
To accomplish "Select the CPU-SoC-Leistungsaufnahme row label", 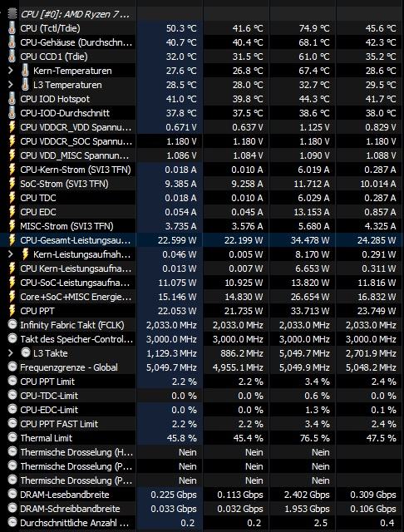I will [x=76, y=283].
